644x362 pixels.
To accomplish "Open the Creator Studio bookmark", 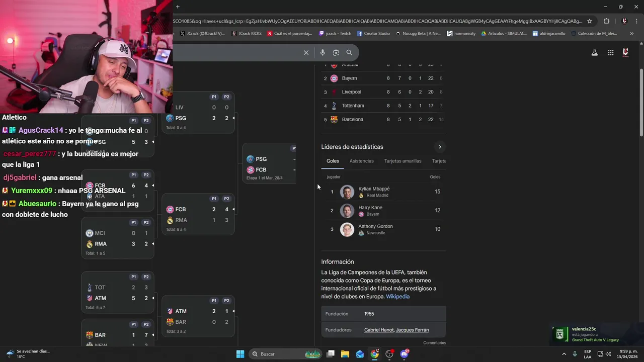I will (x=373, y=34).
